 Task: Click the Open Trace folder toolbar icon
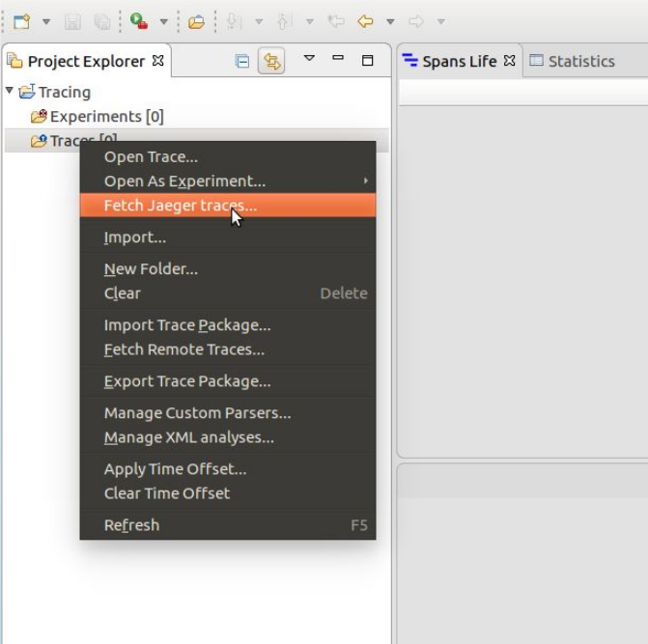(x=196, y=21)
